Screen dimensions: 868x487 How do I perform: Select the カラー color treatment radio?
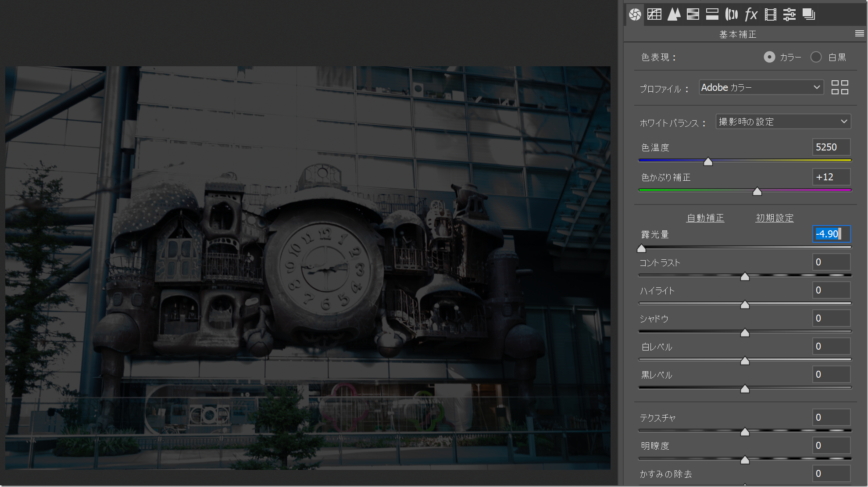[769, 57]
